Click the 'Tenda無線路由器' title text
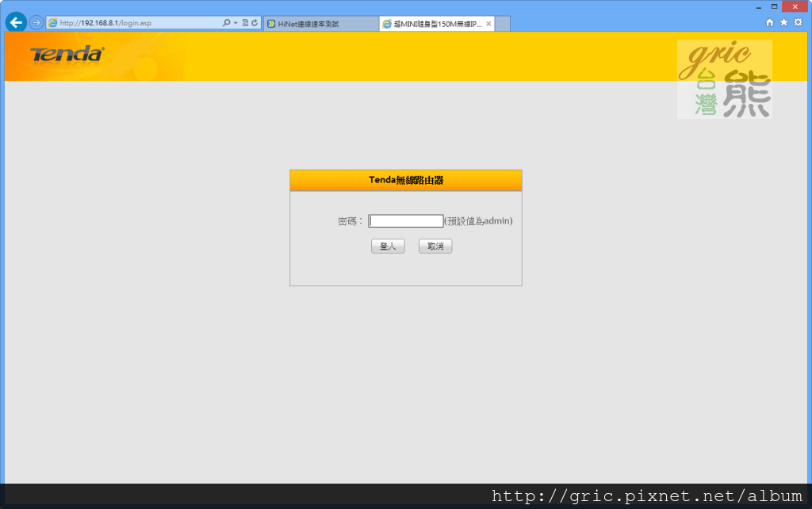 click(x=406, y=180)
